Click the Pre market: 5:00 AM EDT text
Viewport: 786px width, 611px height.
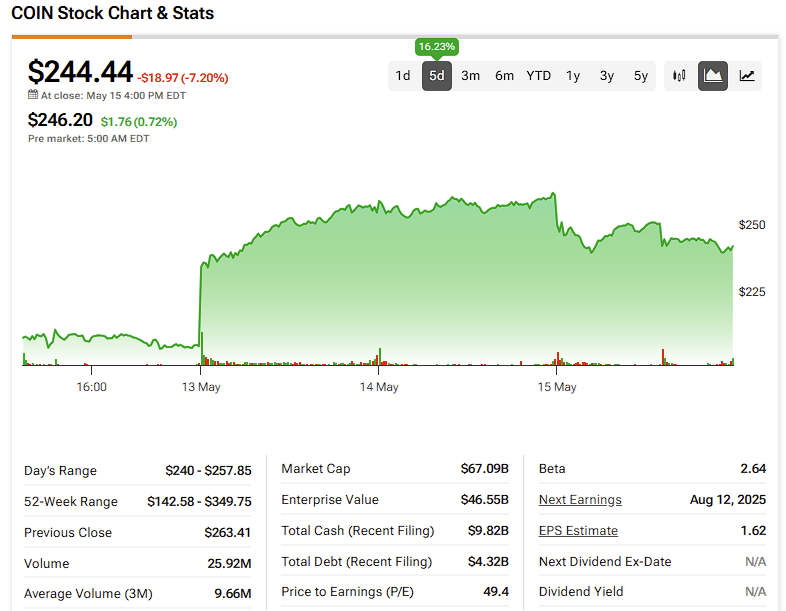89,139
